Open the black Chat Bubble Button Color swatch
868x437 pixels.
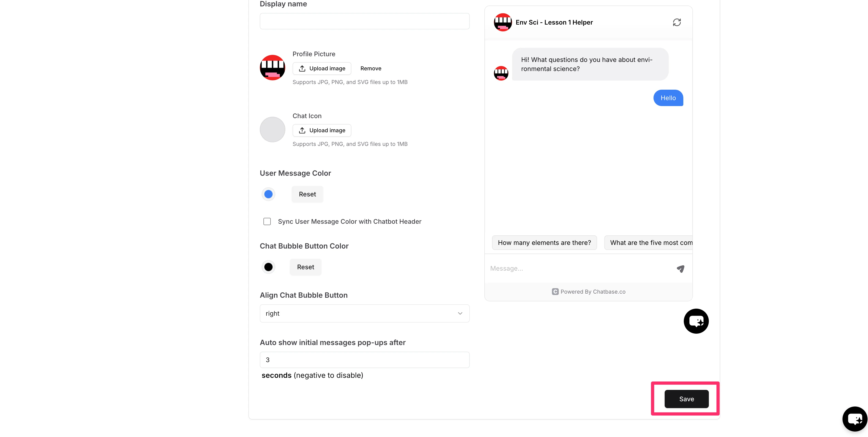click(x=268, y=267)
